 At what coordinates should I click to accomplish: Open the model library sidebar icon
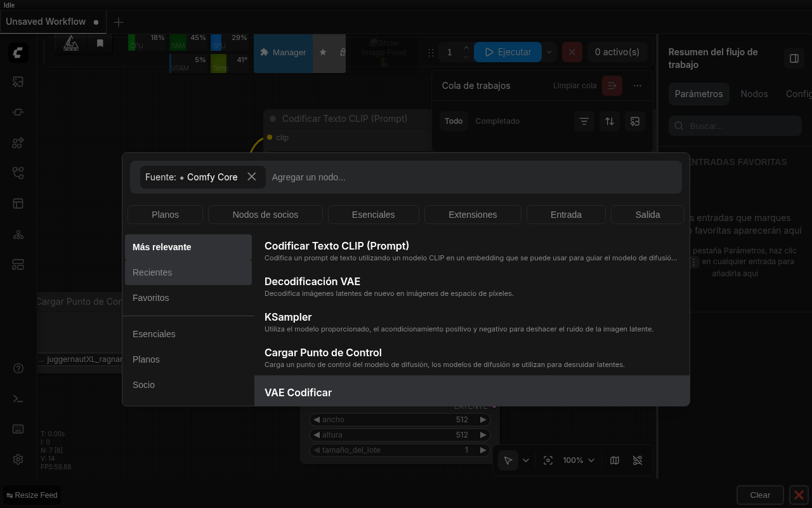[x=18, y=143]
